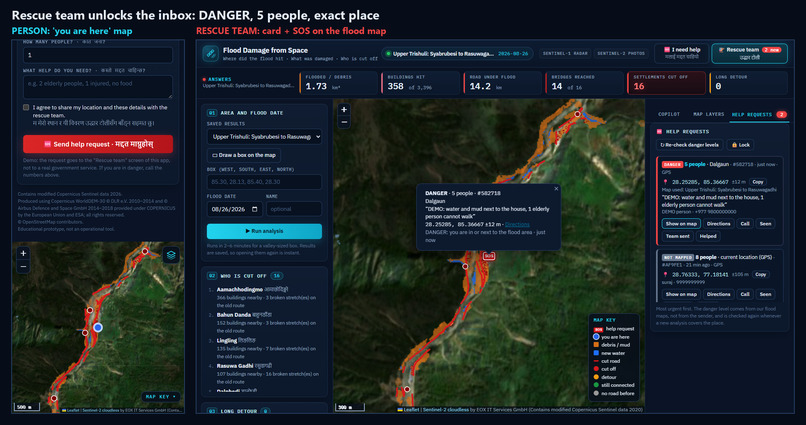
Task: Click the Lock button in Help Requests
Action: (741, 145)
